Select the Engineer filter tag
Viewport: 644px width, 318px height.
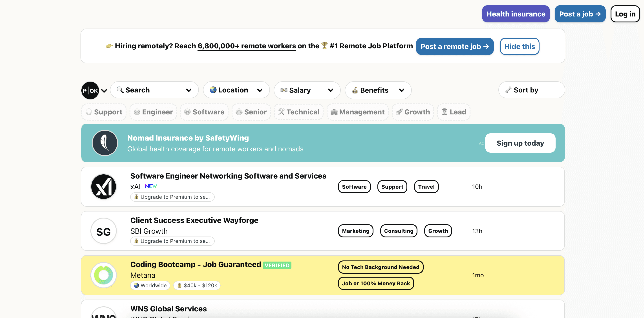click(153, 112)
